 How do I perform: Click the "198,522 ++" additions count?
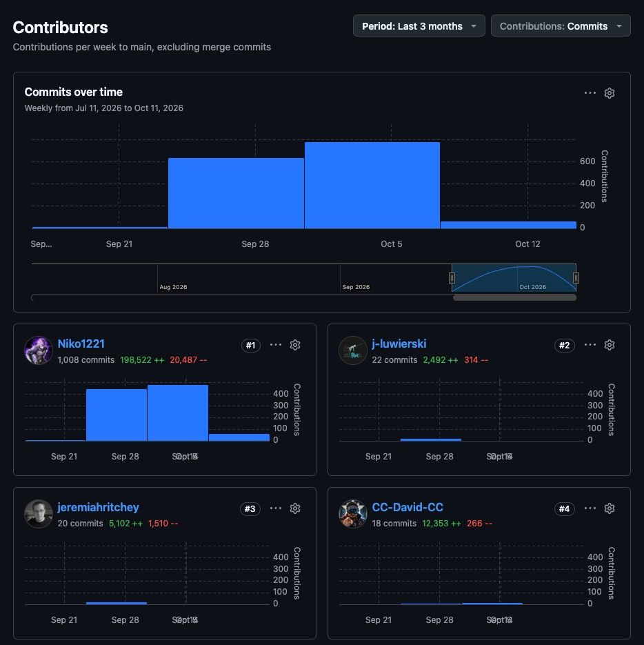point(142,360)
